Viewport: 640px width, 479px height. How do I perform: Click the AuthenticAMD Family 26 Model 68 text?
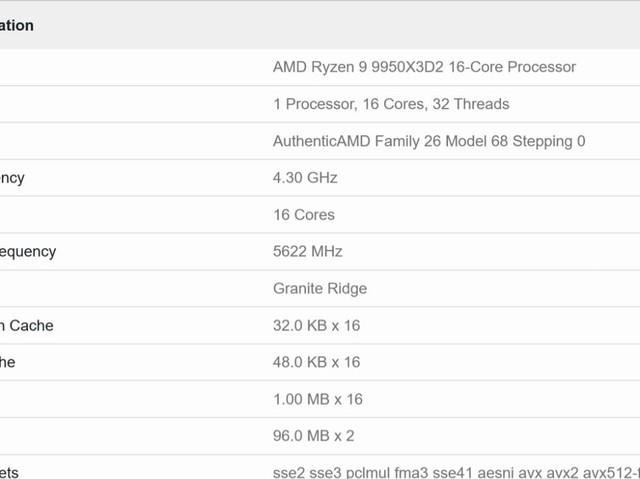(429, 141)
